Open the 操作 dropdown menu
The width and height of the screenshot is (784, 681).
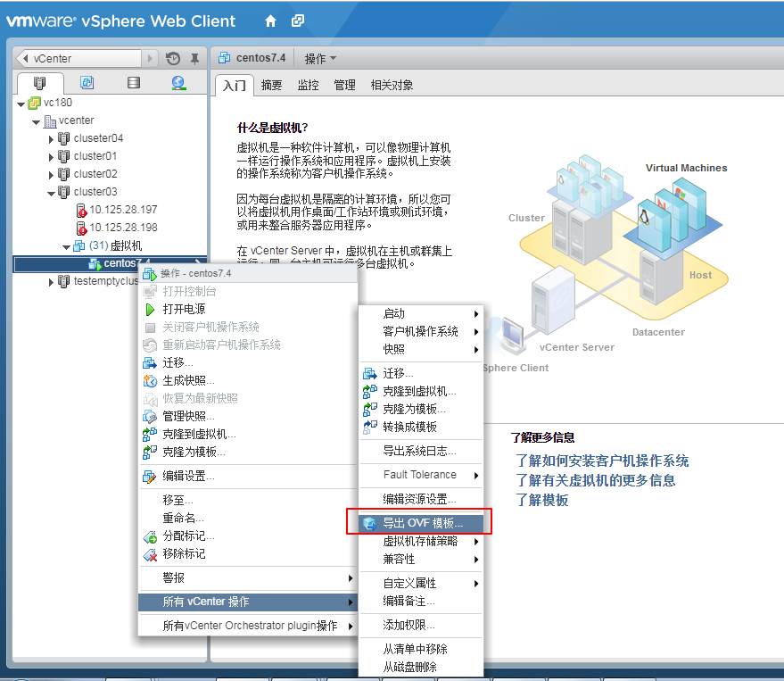[x=320, y=59]
